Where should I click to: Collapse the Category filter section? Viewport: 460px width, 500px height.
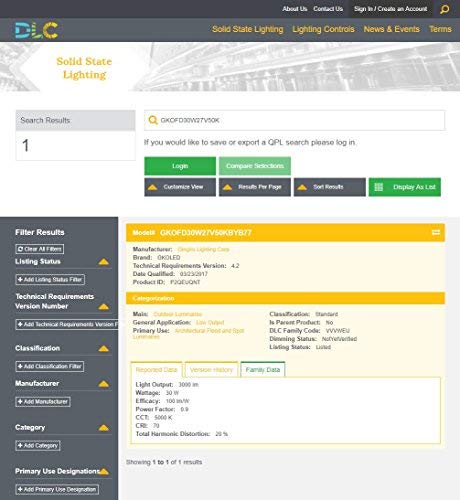point(104,428)
